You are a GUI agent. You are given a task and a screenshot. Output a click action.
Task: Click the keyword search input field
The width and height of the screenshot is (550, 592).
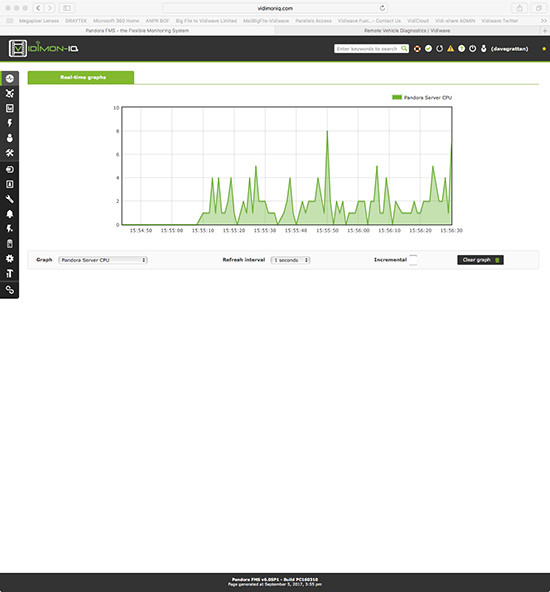pos(367,49)
